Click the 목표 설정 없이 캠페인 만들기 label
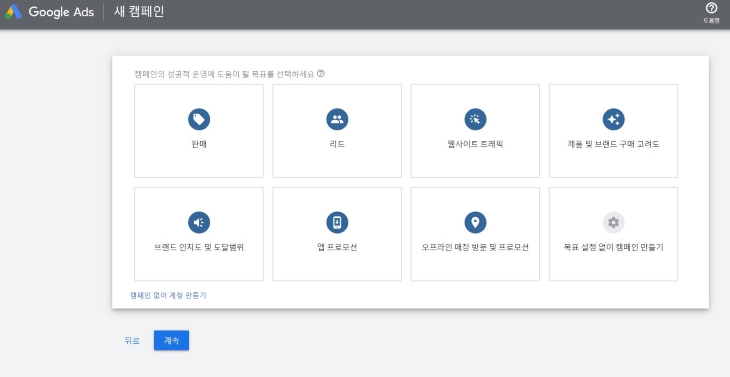The height and width of the screenshot is (377, 730). (613, 247)
